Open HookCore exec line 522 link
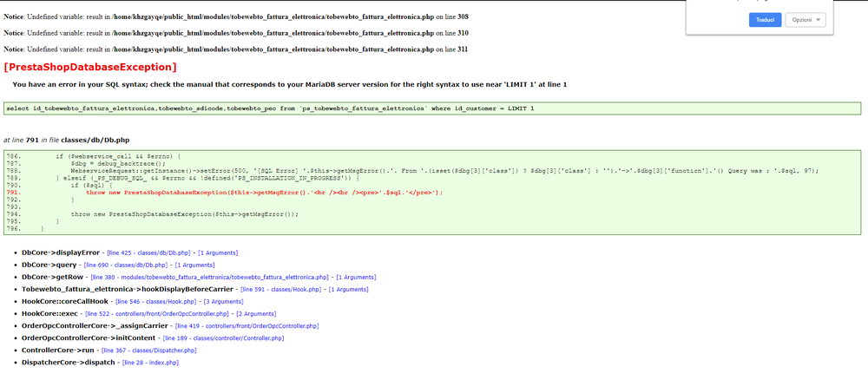This screenshot has width=868, height=380. [x=156, y=313]
